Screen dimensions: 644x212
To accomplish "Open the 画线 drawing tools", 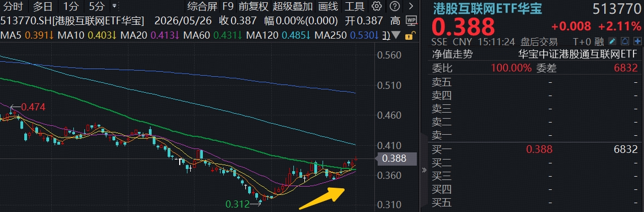I will point(328,6).
